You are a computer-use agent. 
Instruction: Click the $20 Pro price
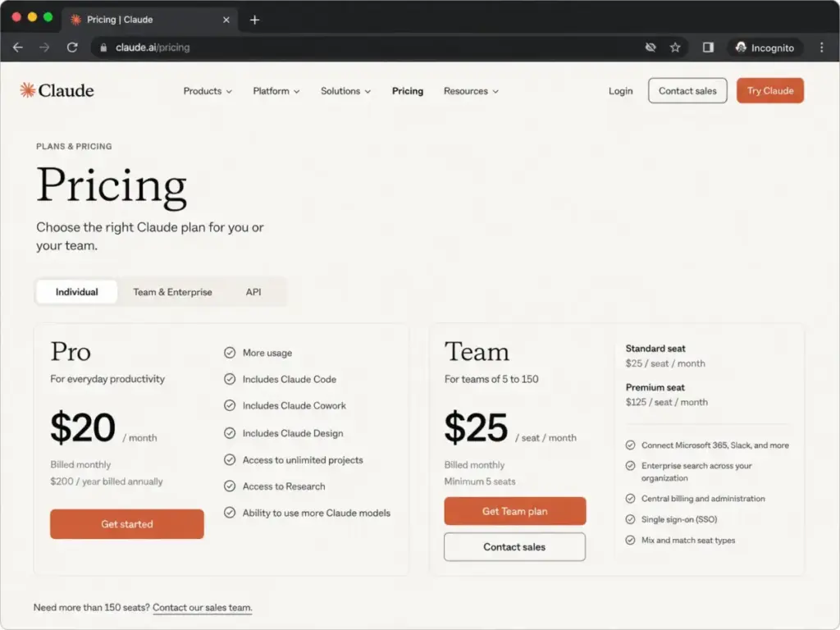(83, 427)
